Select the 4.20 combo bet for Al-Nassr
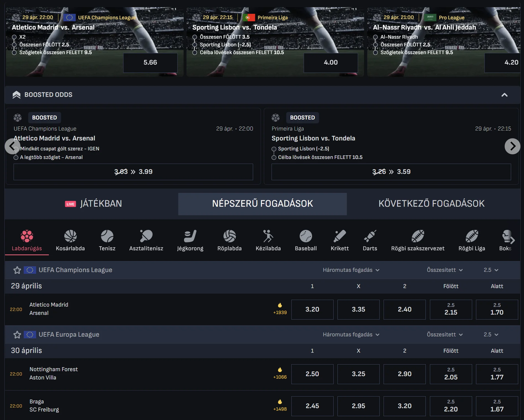This screenshot has width=524, height=420. tap(502, 63)
